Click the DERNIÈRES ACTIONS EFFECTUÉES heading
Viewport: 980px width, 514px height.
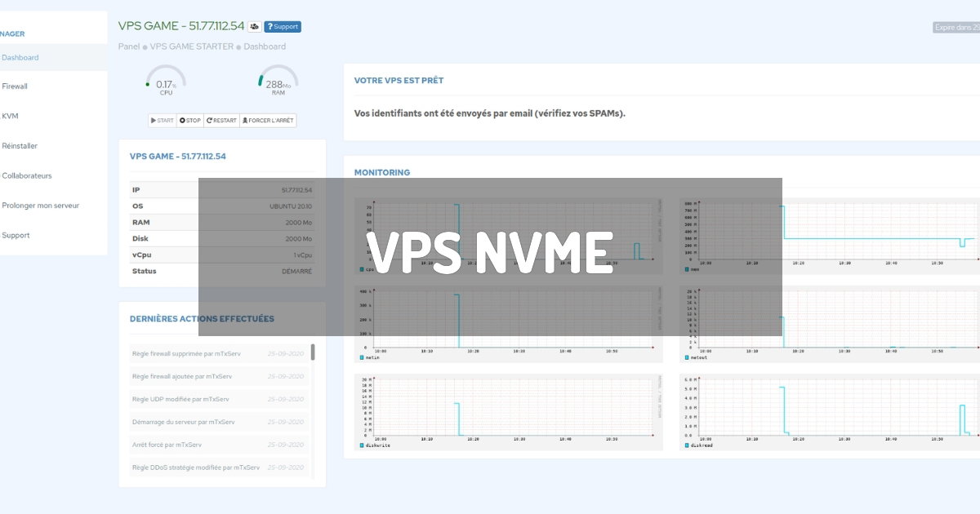(202, 319)
